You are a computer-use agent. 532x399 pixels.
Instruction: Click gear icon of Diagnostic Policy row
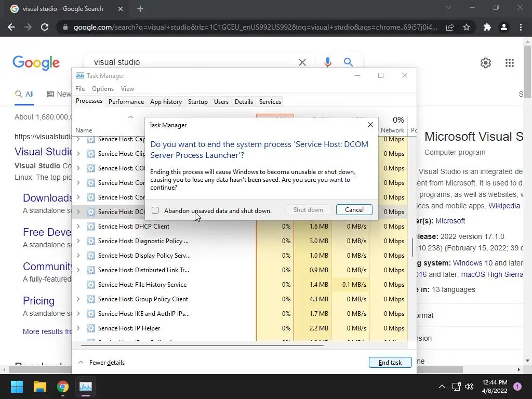[90, 241]
